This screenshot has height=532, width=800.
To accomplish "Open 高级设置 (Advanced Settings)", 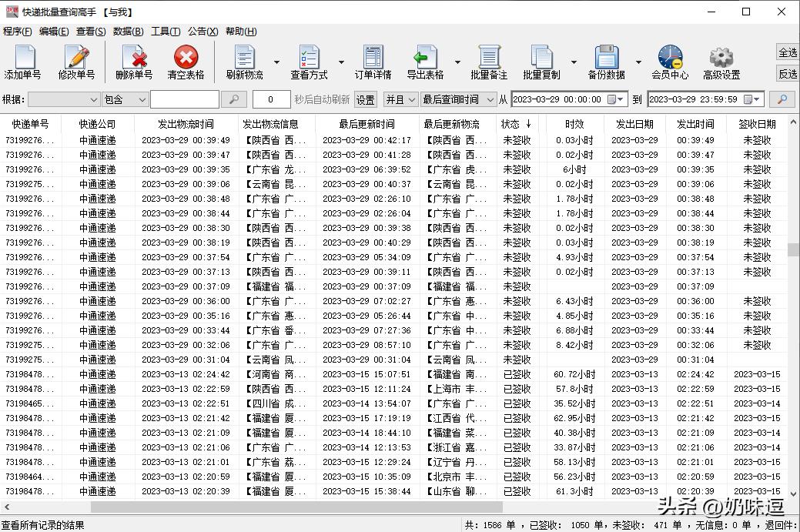I will pyautogui.click(x=721, y=62).
